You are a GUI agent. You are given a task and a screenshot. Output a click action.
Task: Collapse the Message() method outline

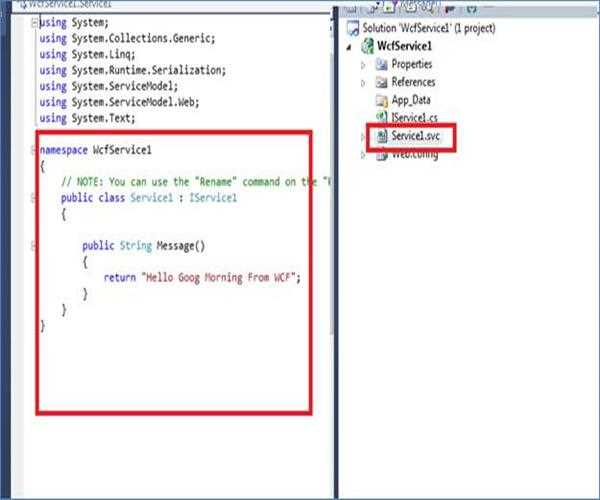click(x=34, y=246)
